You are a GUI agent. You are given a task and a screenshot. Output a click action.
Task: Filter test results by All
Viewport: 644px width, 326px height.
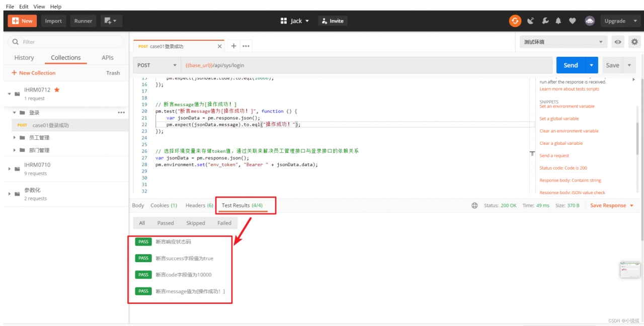point(142,223)
